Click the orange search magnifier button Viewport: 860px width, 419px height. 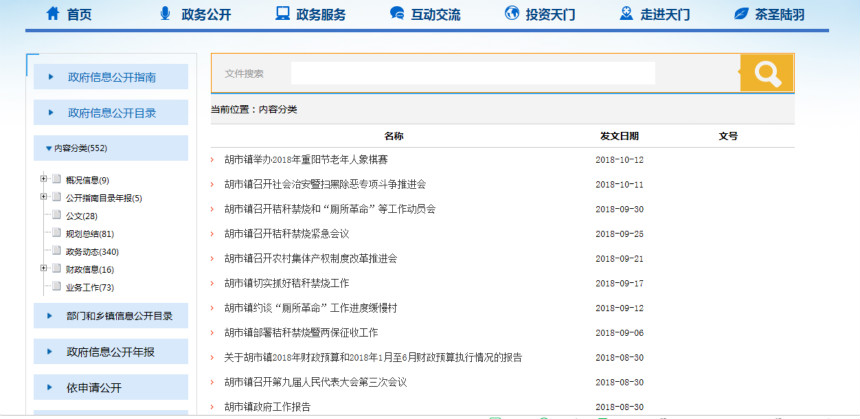pyautogui.click(x=767, y=73)
